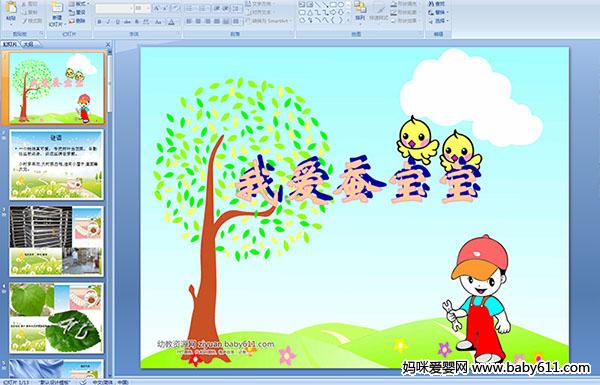Choose the Find command in the editing group

click(x=437, y=4)
